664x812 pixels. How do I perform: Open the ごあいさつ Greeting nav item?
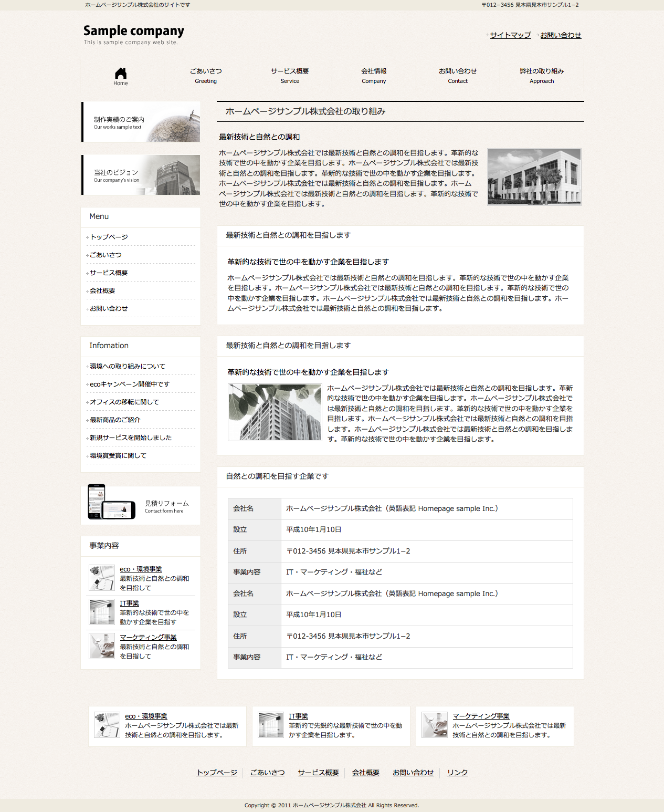(x=206, y=76)
